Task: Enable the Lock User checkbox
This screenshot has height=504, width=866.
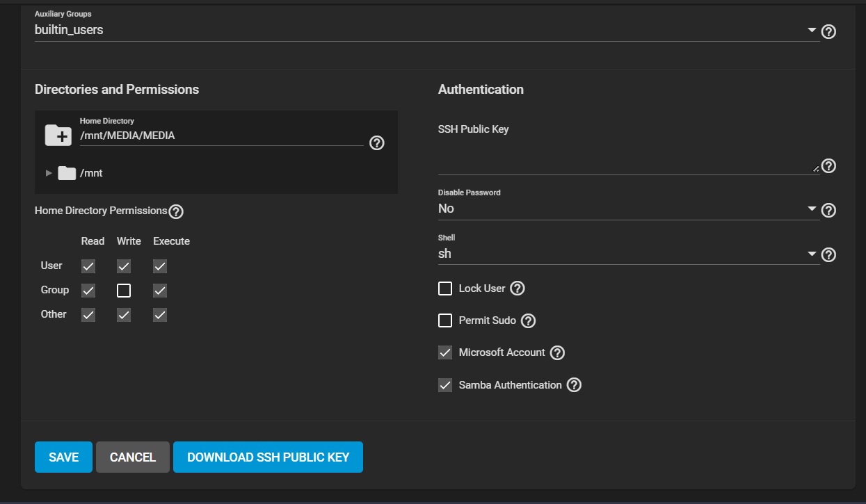Action: coord(445,288)
